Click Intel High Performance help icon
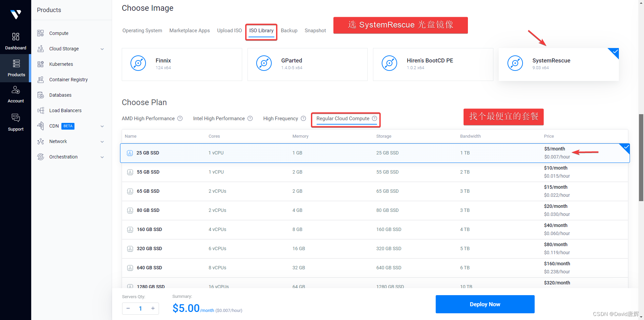 pyautogui.click(x=250, y=119)
